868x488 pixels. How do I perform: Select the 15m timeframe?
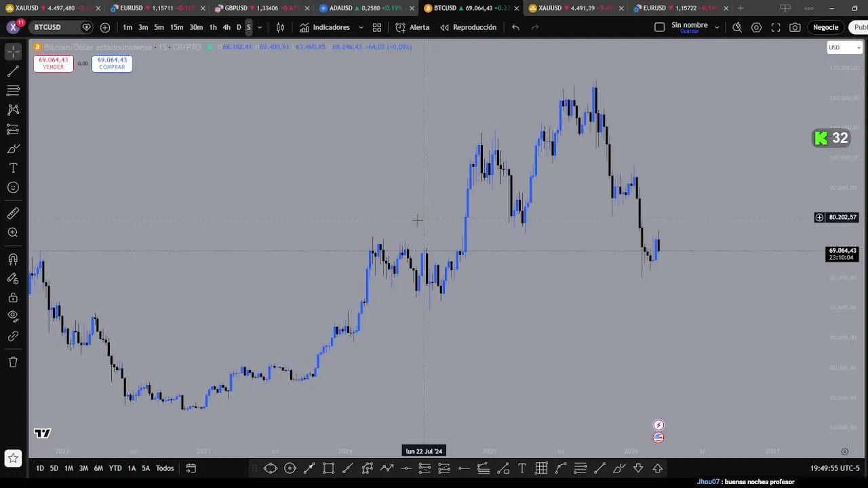(x=176, y=27)
